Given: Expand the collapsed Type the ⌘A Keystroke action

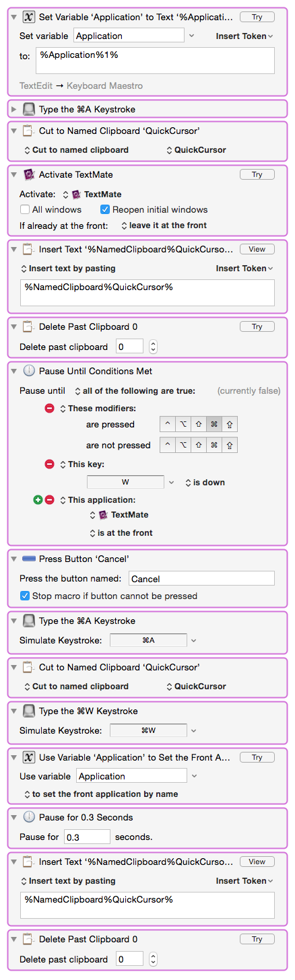Looking at the screenshot, I should point(14,108).
